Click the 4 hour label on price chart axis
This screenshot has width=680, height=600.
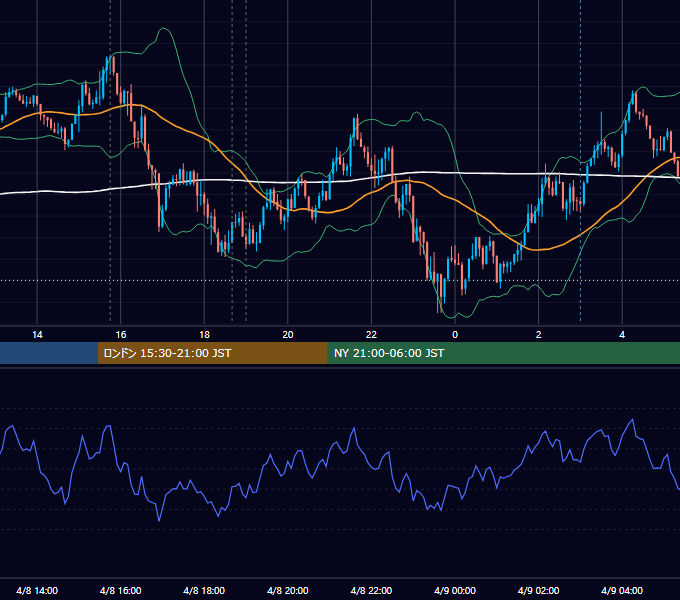point(622,335)
